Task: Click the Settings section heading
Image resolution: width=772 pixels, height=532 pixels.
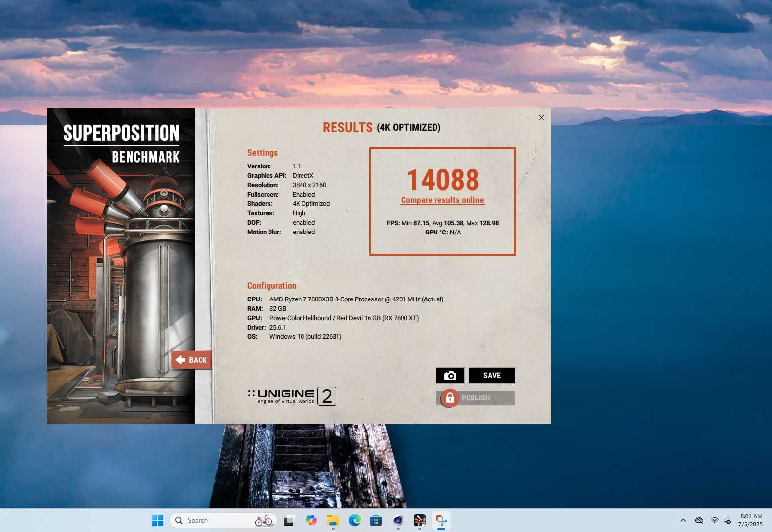Action: (263, 153)
